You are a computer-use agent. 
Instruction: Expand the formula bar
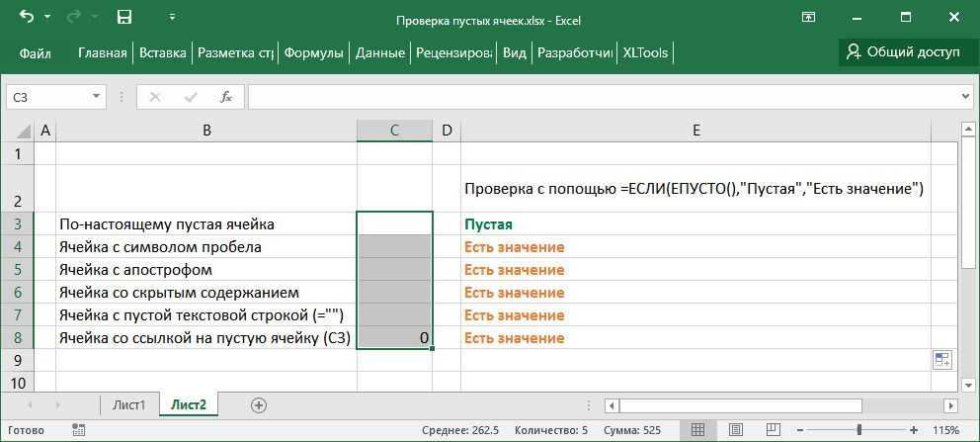click(965, 97)
